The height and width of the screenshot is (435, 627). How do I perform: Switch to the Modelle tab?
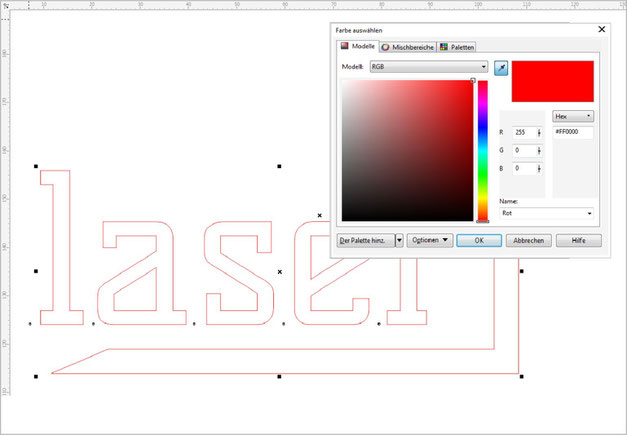point(358,46)
